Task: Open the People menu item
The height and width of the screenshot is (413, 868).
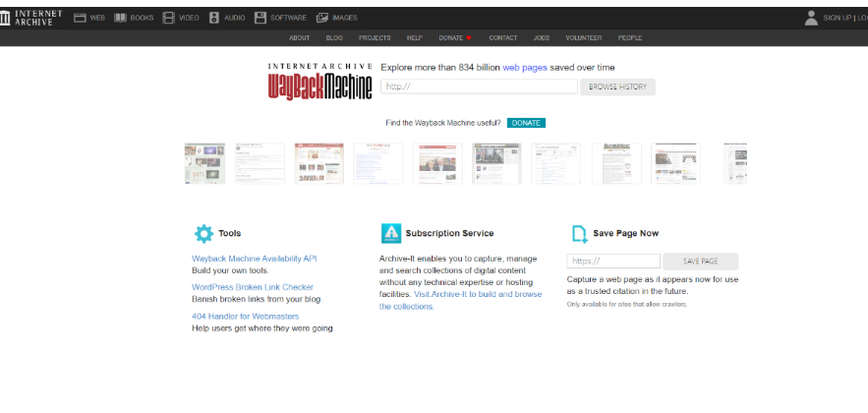Action: click(x=630, y=37)
